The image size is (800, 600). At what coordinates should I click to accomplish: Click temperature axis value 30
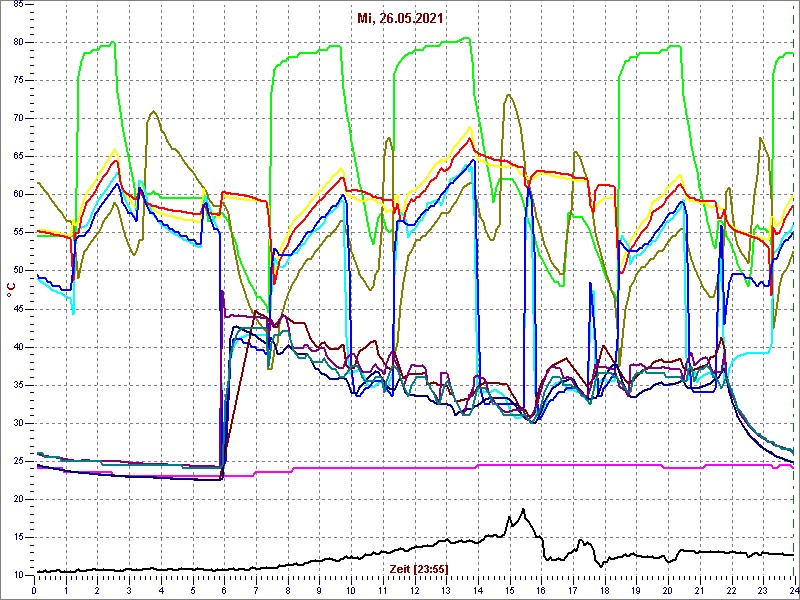pos(18,423)
